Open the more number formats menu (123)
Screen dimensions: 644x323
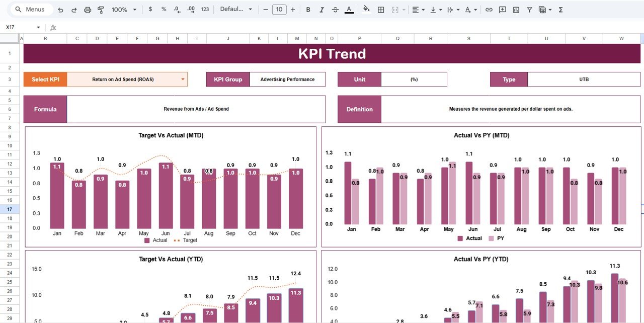coord(205,9)
